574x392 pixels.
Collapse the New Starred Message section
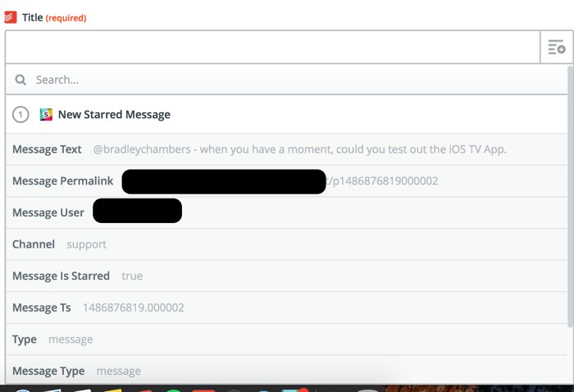click(286, 115)
